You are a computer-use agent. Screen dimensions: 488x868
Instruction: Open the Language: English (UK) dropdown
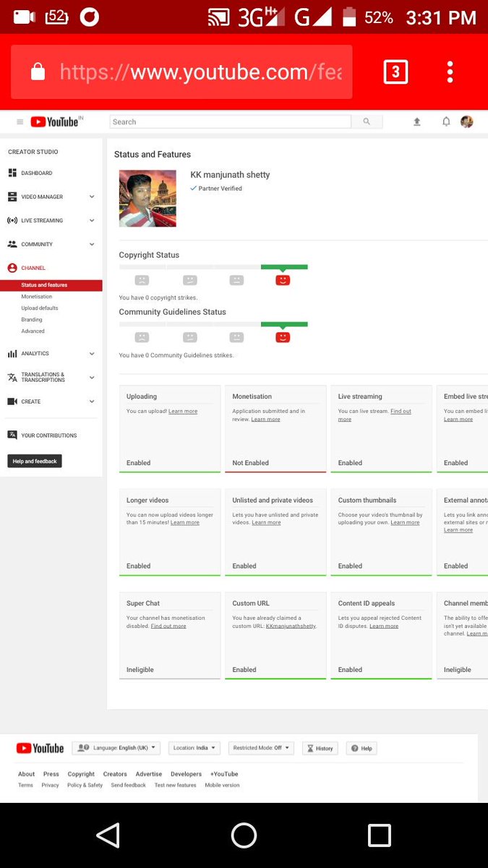point(116,748)
